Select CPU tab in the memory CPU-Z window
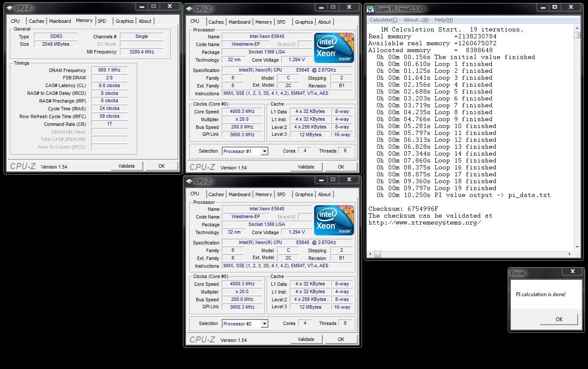 tap(16, 21)
